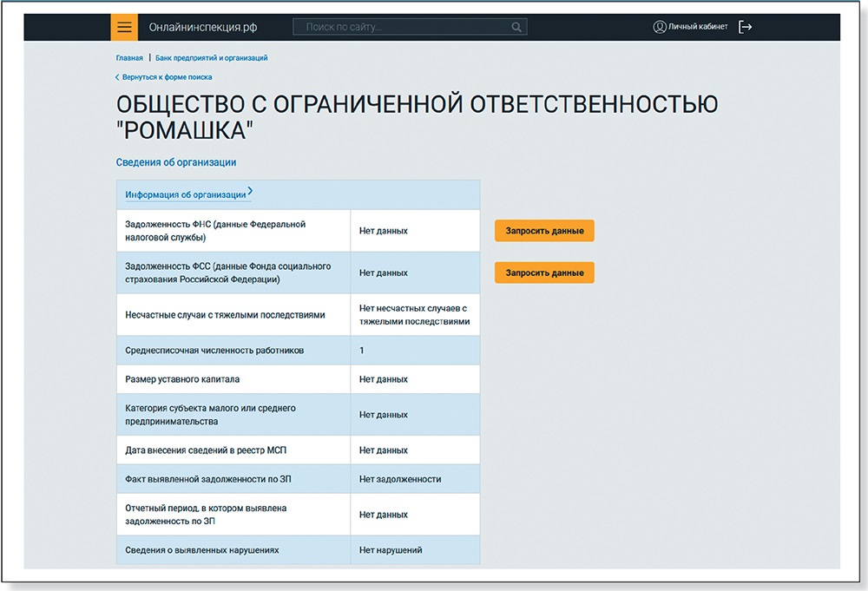Click the magnifying glass search icon
Screen dimensions: 868x591
517,27
